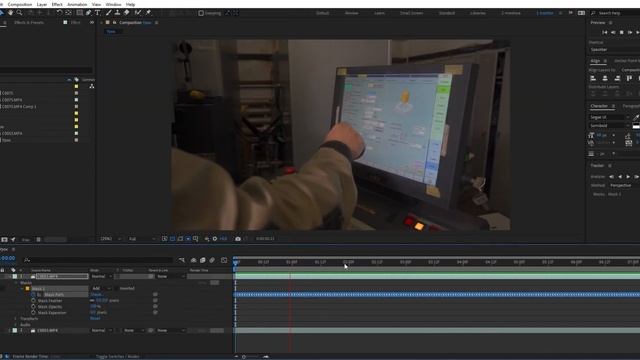Select the Brush tool
The image size is (640, 360).
(109, 13)
